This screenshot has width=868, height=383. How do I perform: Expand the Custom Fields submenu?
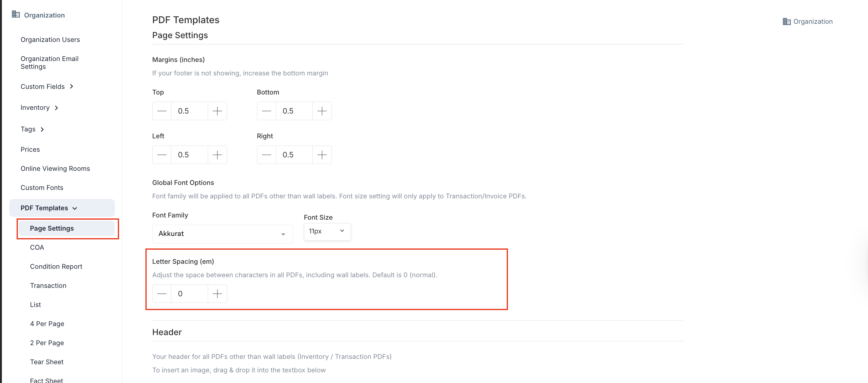(x=71, y=86)
